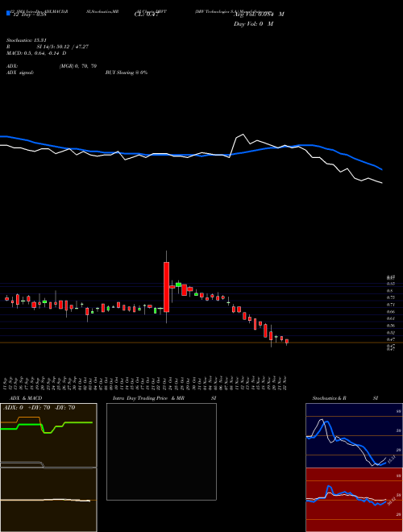Click the 'ADX: 0 +DY: 70 -DY: 70' readout
This screenshot has height=532, width=403.
click(39, 408)
